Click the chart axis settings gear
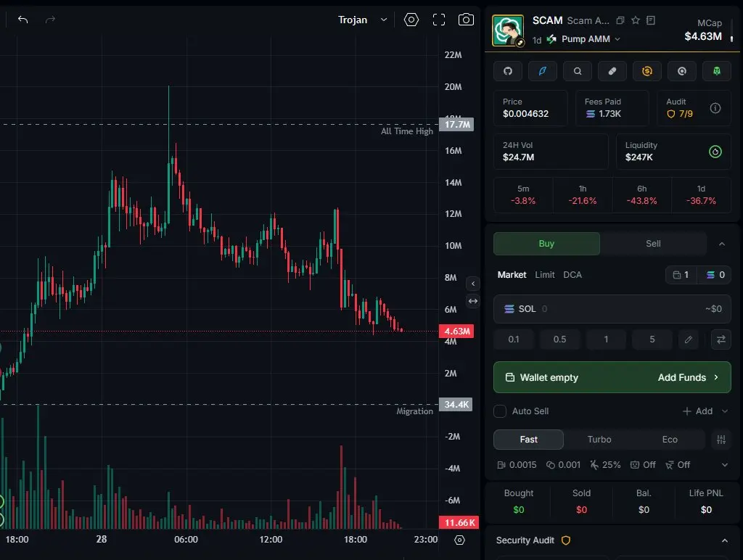Screen dimensions: 743x560 pos(459,540)
